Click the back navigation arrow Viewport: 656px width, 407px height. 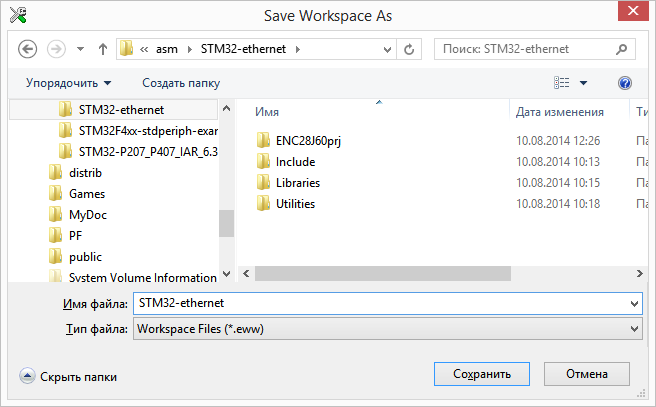28,49
